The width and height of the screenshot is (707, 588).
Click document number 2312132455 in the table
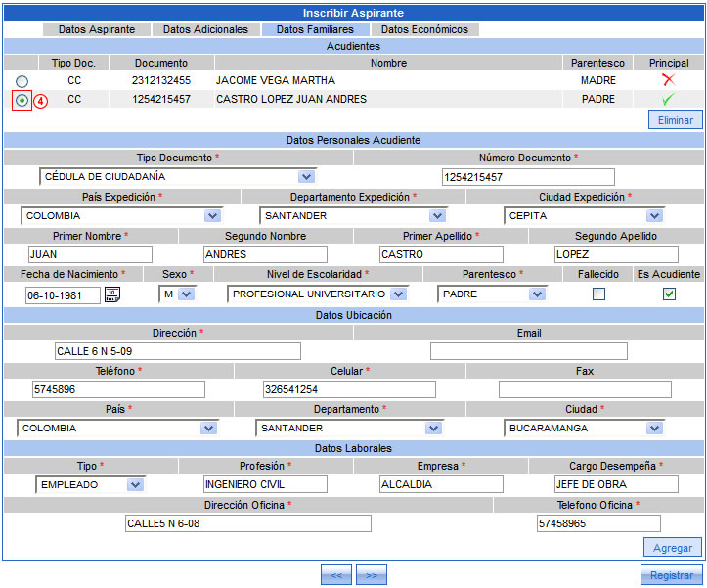point(161,80)
